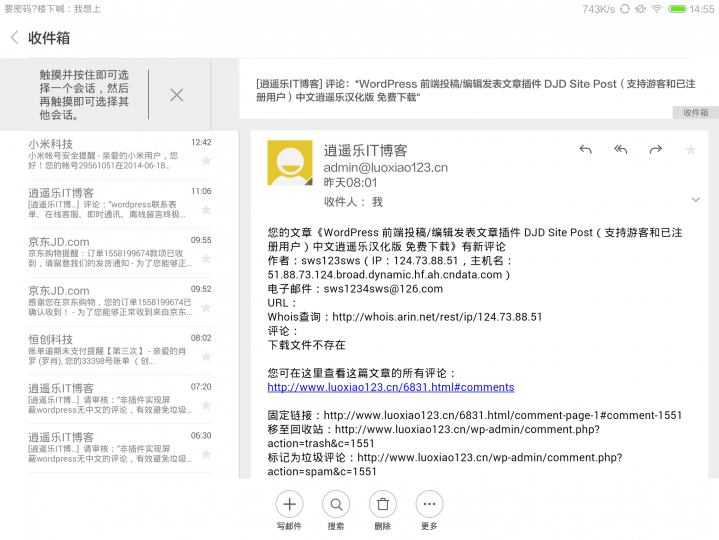
Task: Expand recipient details with the chevron
Action: (x=696, y=199)
